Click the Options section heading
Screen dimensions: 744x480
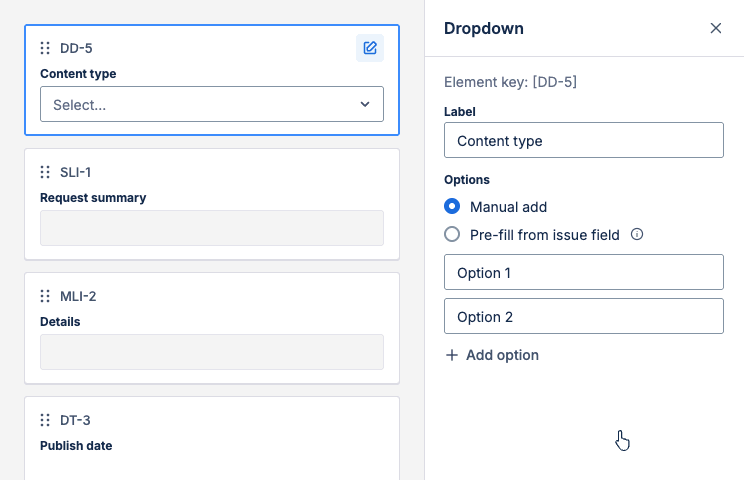pos(467,180)
